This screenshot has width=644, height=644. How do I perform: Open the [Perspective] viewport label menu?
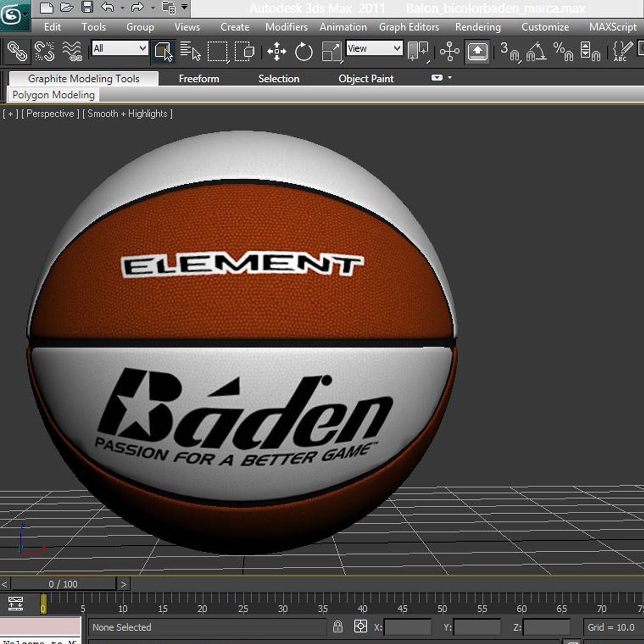pyautogui.click(x=50, y=114)
